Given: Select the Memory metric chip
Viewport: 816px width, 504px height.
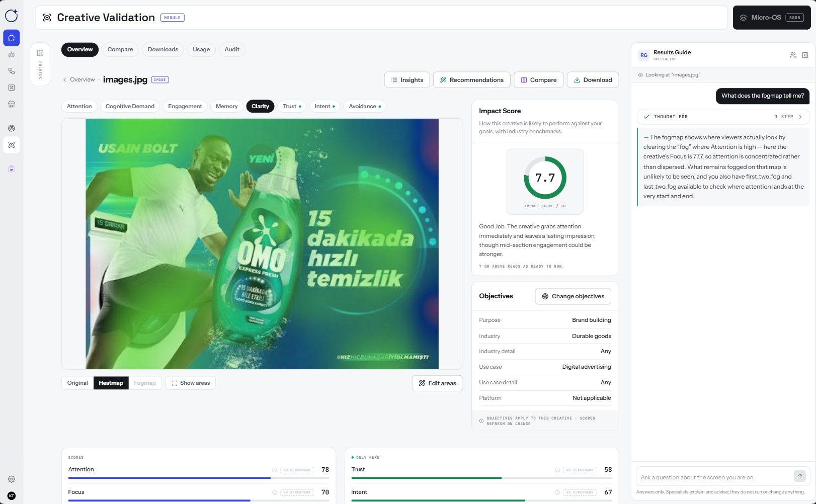Looking at the screenshot, I should 227,106.
